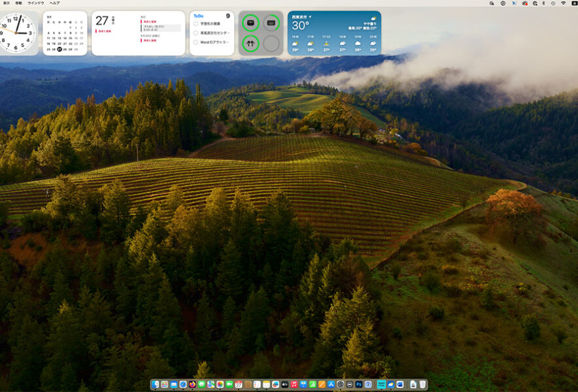Select today's date 27 in the month grid

tap(59, 49)
